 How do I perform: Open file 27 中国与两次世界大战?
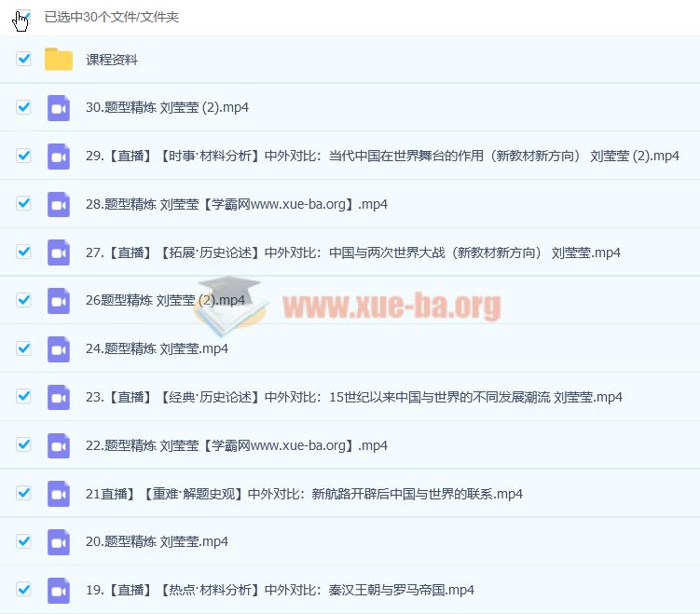(x=352, y=252)
